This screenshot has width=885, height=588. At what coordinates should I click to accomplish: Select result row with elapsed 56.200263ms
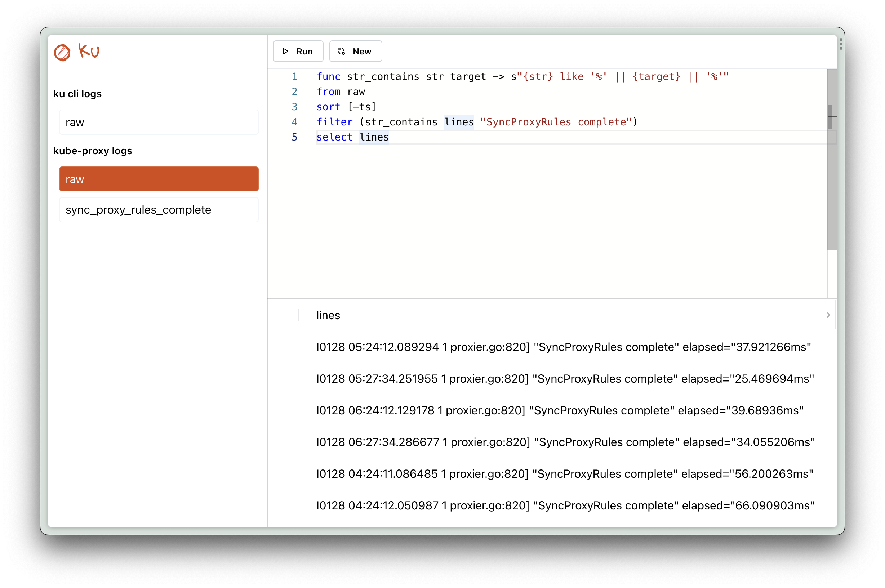(564, 474)
